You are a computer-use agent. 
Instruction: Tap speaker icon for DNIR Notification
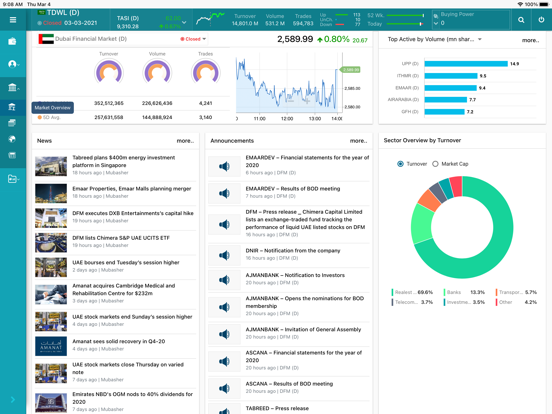[x=224, y=255]
